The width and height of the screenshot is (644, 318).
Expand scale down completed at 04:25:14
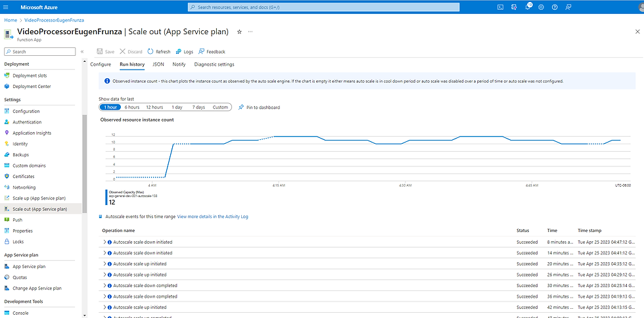(105, 286)
